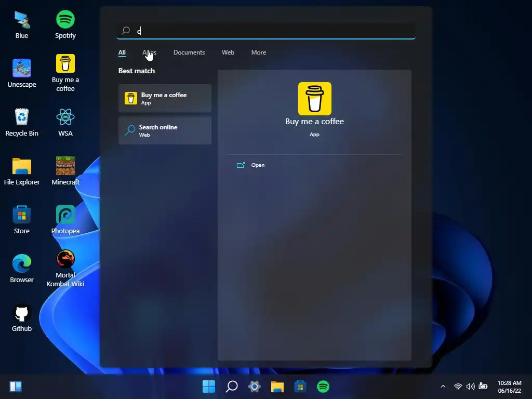Open the Start menu button

coord(209,387)
